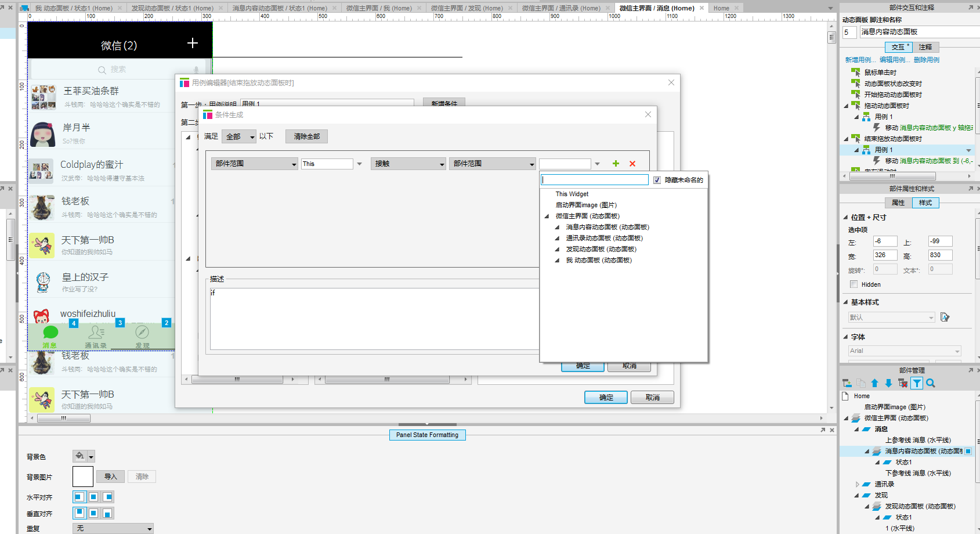Click move up blue arrow in 部件管理
The image size is (980, 534).
coord(875,383)
